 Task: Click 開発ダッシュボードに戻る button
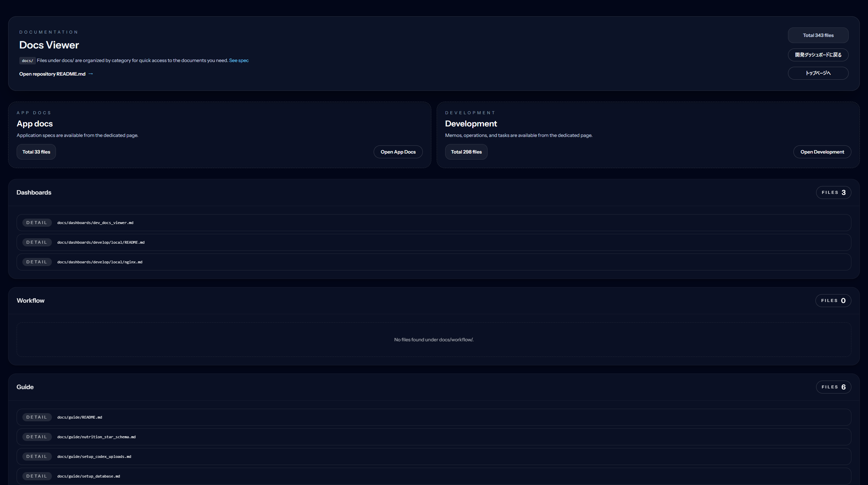(818, 55)
